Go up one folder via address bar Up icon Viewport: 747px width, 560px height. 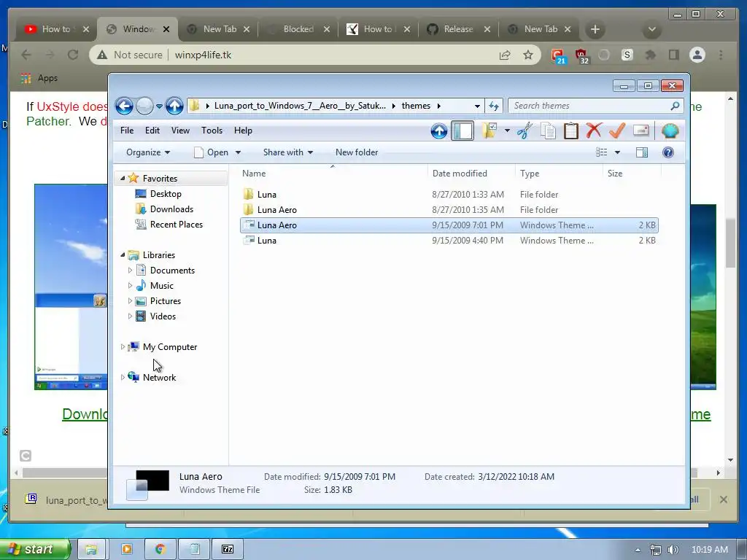click(174, 106)
